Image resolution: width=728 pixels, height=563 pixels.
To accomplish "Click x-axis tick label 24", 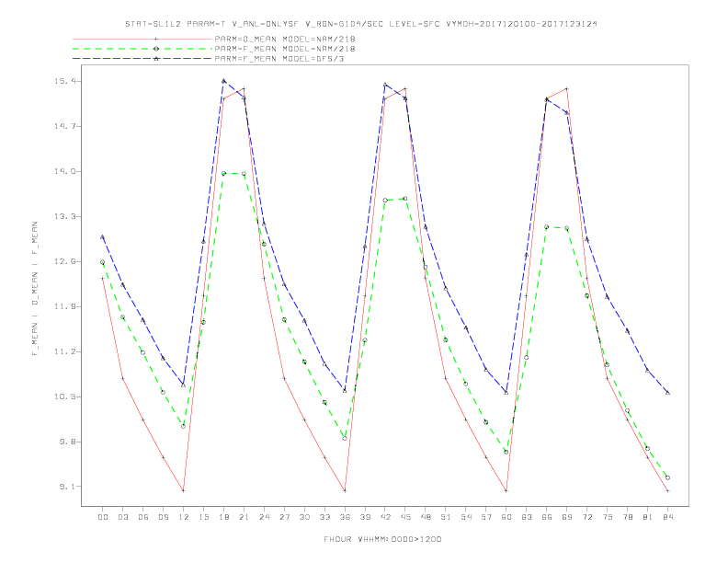I will point(264,517).
